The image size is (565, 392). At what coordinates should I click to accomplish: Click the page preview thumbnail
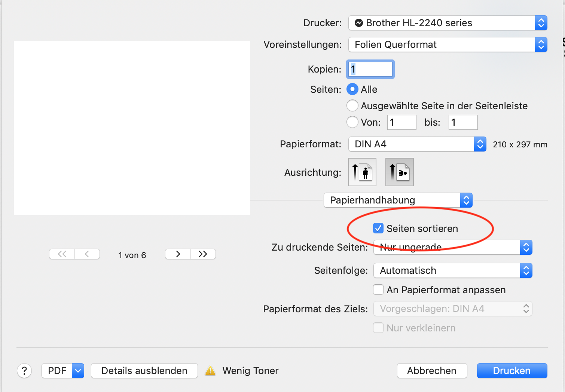coord(132,128)
